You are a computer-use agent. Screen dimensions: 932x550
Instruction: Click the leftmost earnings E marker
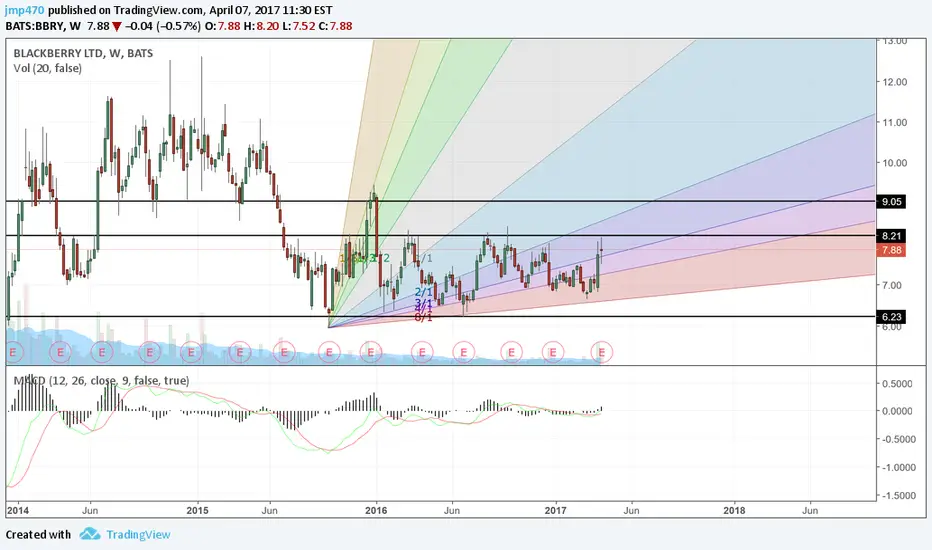(14, 353)
